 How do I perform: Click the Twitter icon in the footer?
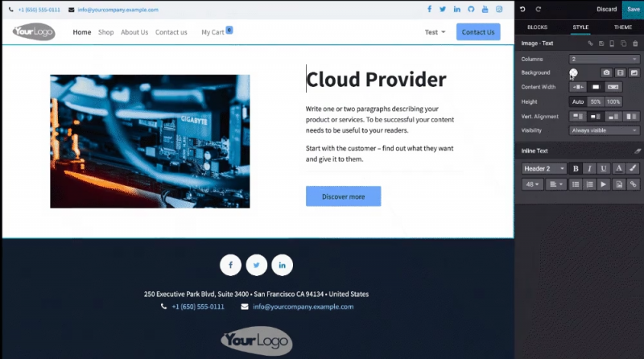pos(256,264)
